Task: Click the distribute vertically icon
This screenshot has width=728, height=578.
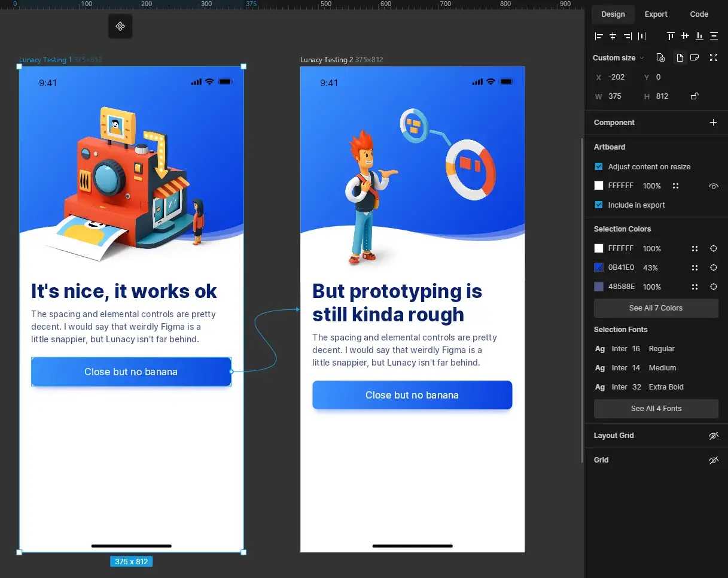Action: 714,36
